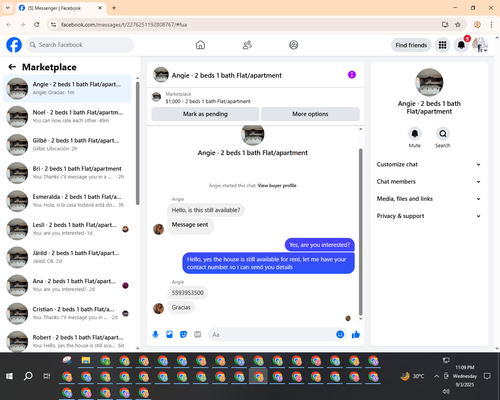Expand Chat members section
Screen dimensions: 500x400
pyautogui.click(x=429, y=182)
